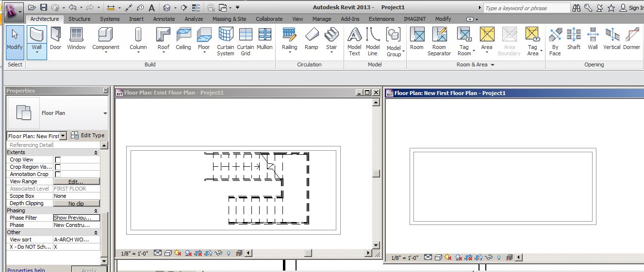Select the Dormer opening tool
Image resolution: width=644 pixels, height=272 pixels.
[x=632, y=39]
